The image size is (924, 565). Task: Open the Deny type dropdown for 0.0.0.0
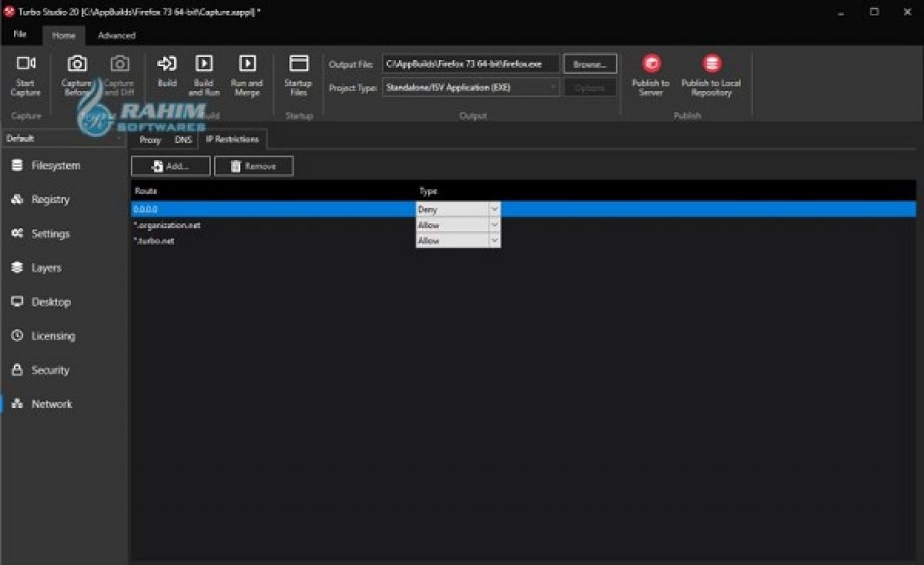(493, 209)
